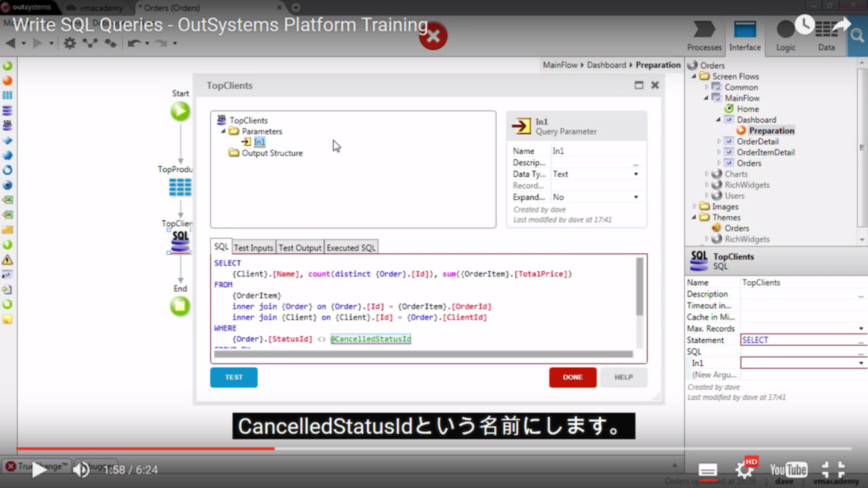The width and height of the screenshot is (868, 488).
Task: Select the Orders screen in MainFlow
Action: click(x=748, y=163)
